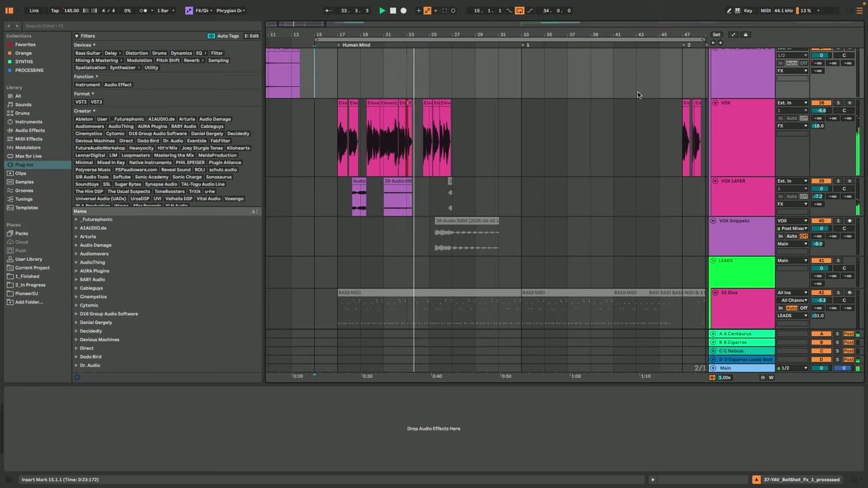Solo the VOX track
Screen dimensions: 868x488
point(838,103)
